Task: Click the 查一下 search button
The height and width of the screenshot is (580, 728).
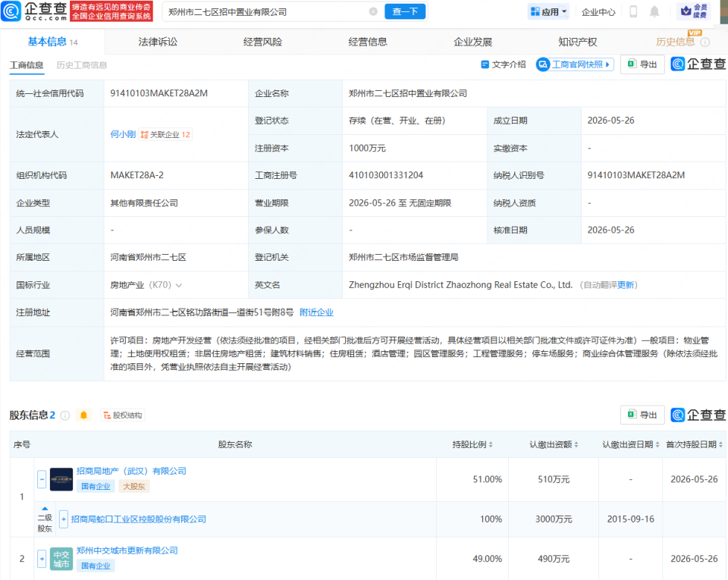Action: pyautogui.click(x=405, y=11)
